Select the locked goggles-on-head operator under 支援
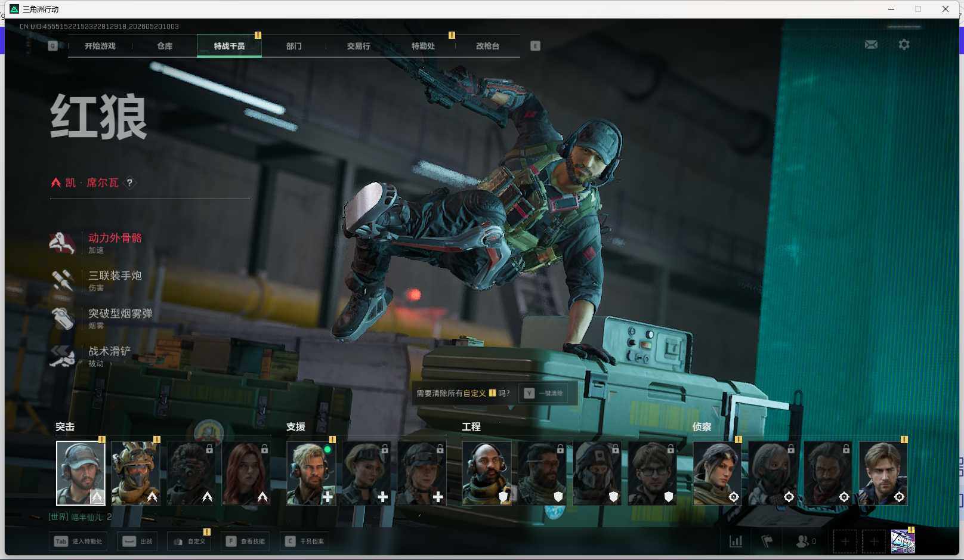Screen dimensions: 964x560 pyautogui.click(x=366, y=473)
